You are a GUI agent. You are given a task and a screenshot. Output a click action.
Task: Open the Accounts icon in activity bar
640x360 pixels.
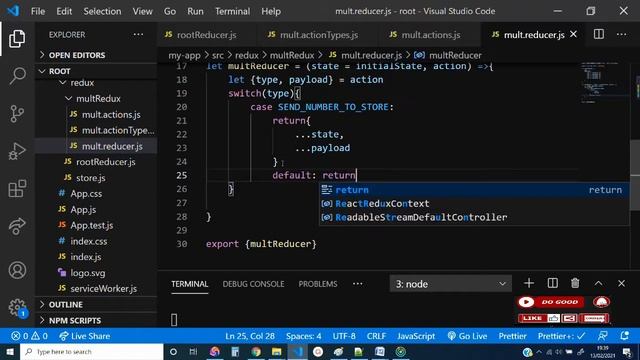pos(17,270)
